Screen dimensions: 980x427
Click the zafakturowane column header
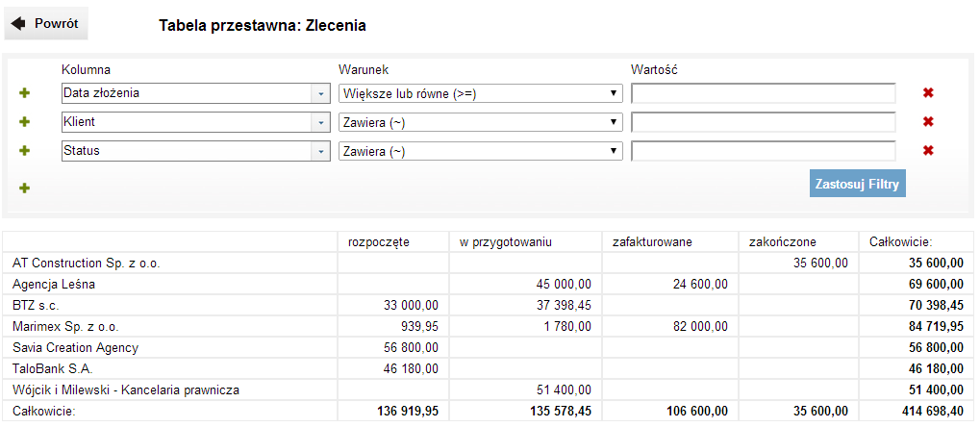click(650, 242)
